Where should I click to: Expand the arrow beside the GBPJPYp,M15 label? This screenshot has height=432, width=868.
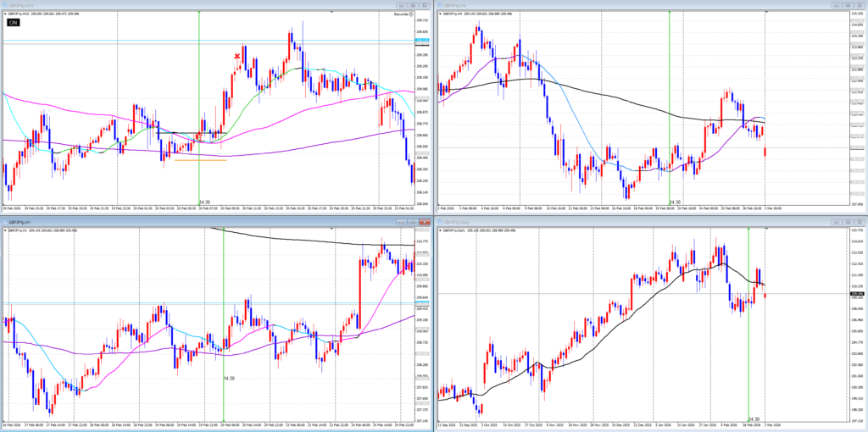click(4, 14)
